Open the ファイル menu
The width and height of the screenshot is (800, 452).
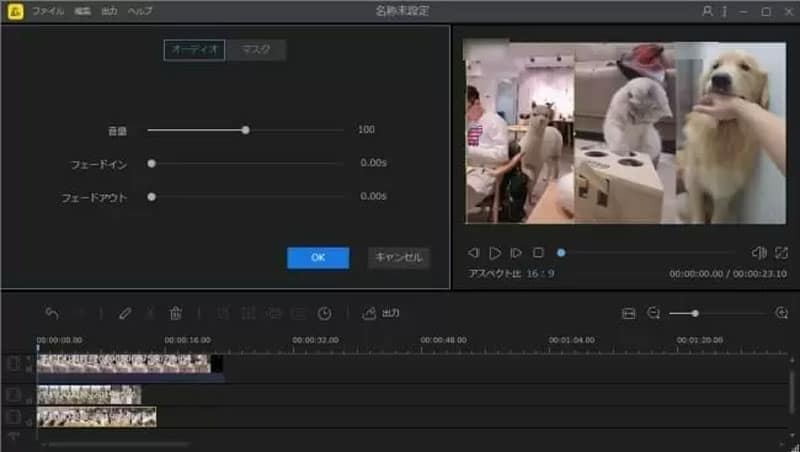pos(48,11)
